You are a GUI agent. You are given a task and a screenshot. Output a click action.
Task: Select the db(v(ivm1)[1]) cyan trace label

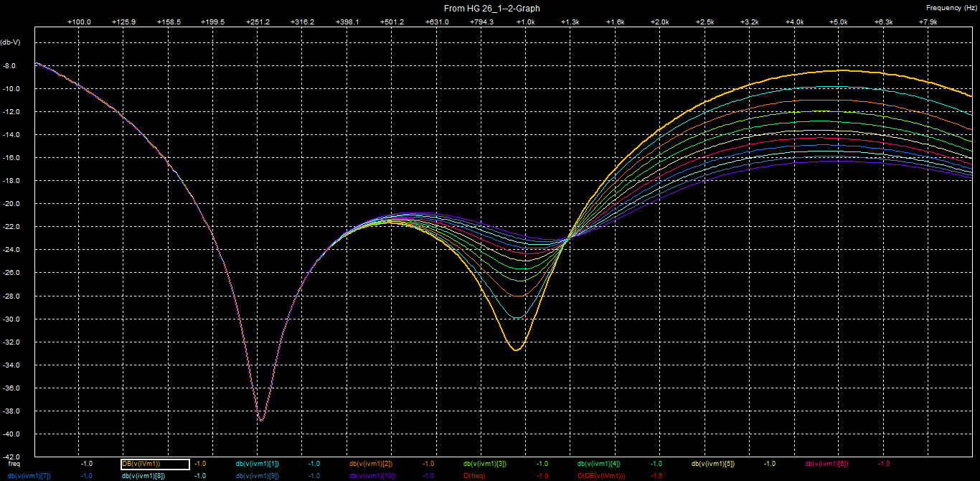click(x=258, y=464)
